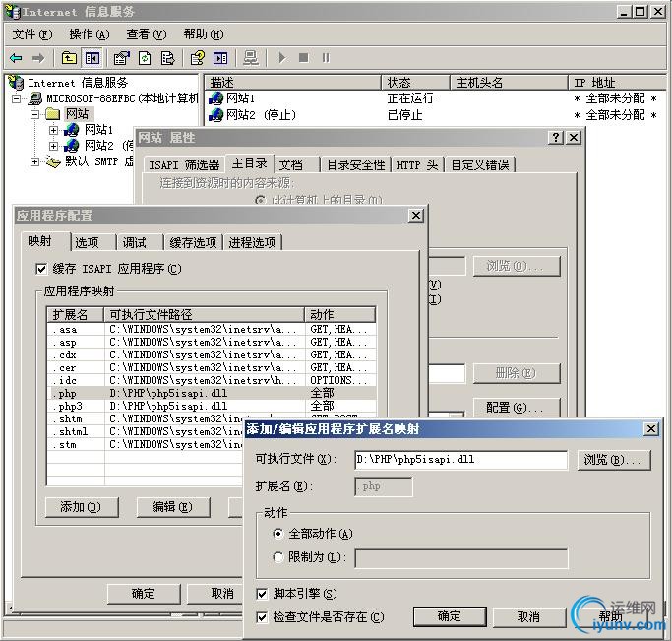Switch to the HTTP 头 tab
This screenshot has height=641, width=672.
tap(417, 164)
